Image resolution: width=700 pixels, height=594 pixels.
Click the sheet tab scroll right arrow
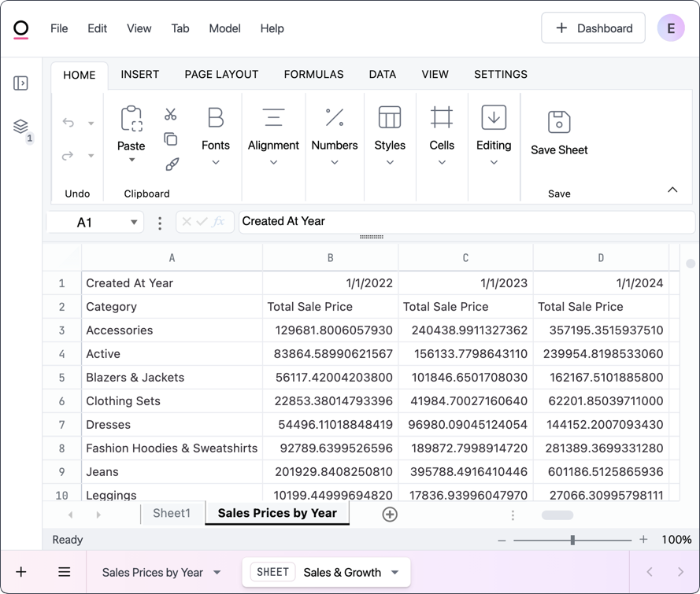click(98, 515)
